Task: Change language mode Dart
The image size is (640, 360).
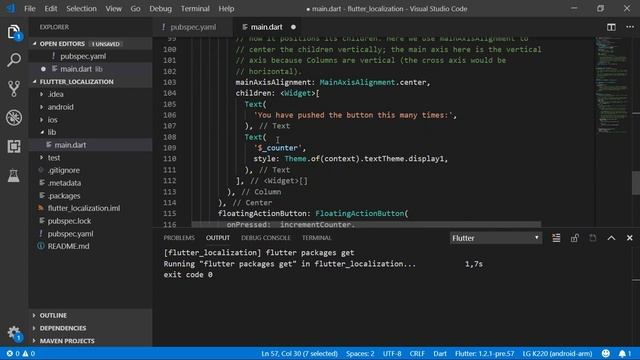Action: tap(440, 353)
